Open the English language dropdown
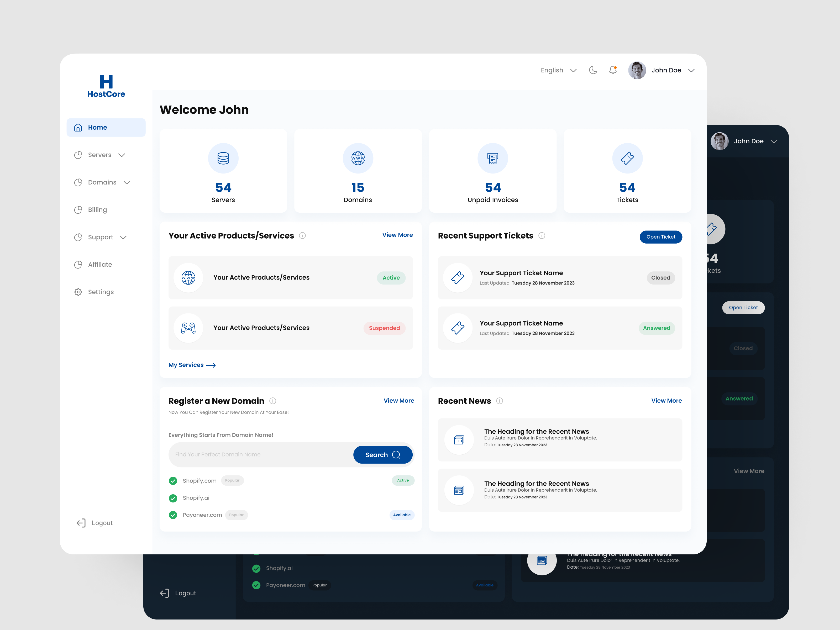Screen dimensions: 840x630 pyautogui.click(x=558, y=70)
